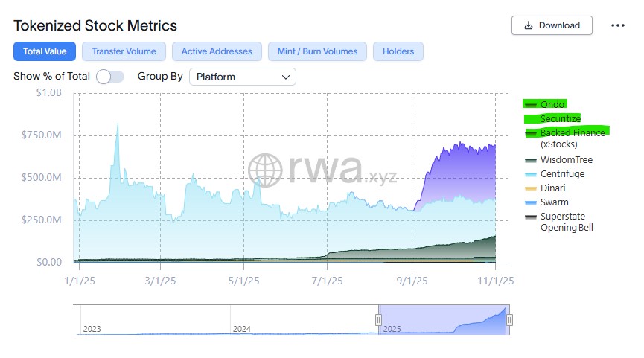Screen dimensions: 644x358
Task: Click the Centrifuge legend color marker
Action: (531, 174)
